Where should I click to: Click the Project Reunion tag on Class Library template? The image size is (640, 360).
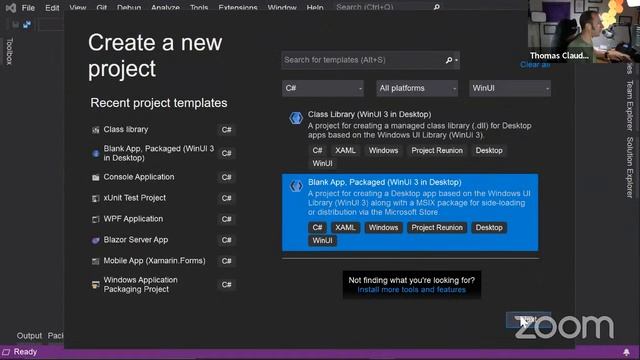(437, 151)
